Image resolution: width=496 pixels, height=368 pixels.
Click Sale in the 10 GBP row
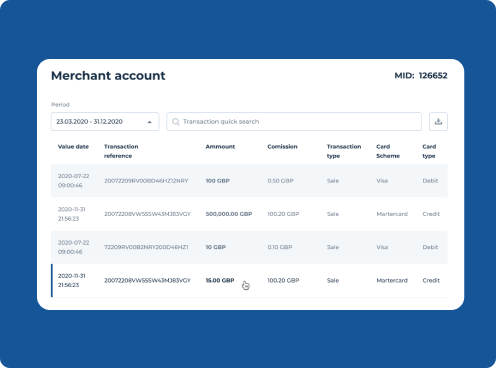[x=333, y=247]
